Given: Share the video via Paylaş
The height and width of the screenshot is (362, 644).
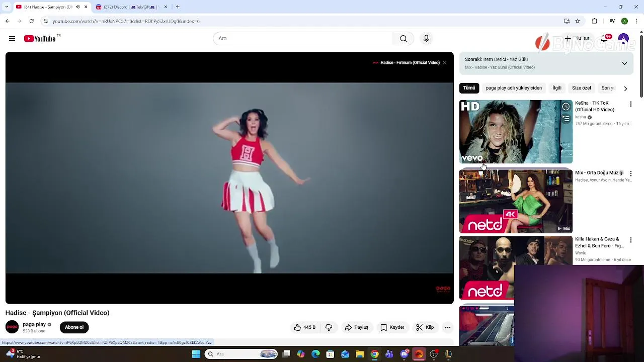Looking at the screenshot, I should click(x=356, y=327).
